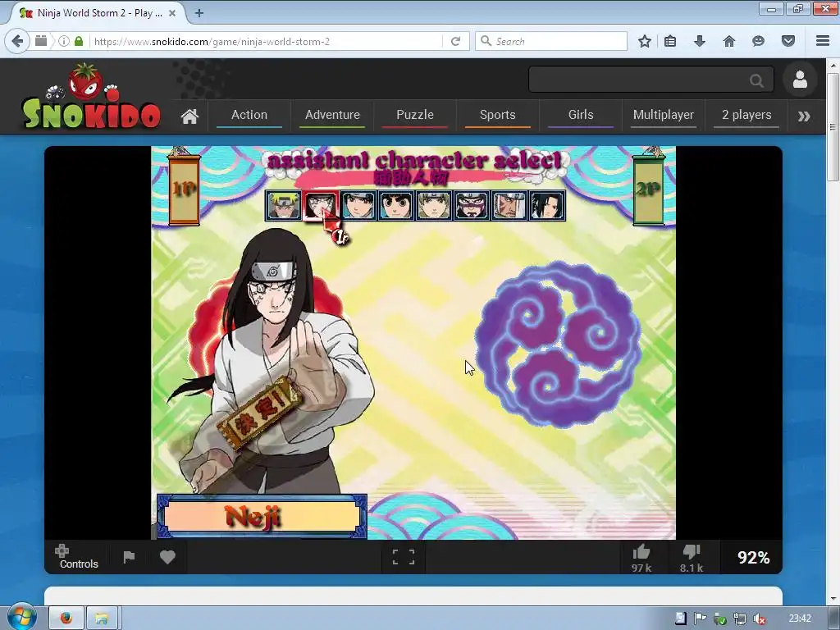Click the muted volume tray icon
Screen dimensions: 840x630
(x=759, y=619)
